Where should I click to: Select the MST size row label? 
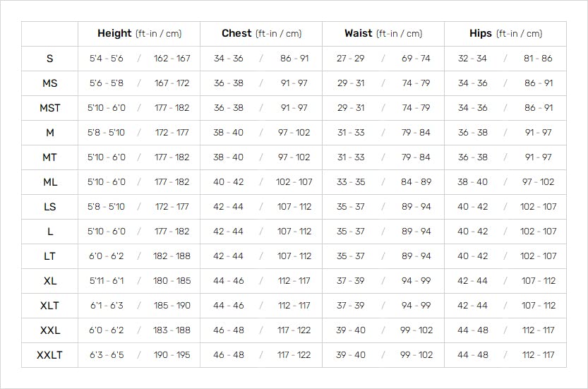[49, 108]
